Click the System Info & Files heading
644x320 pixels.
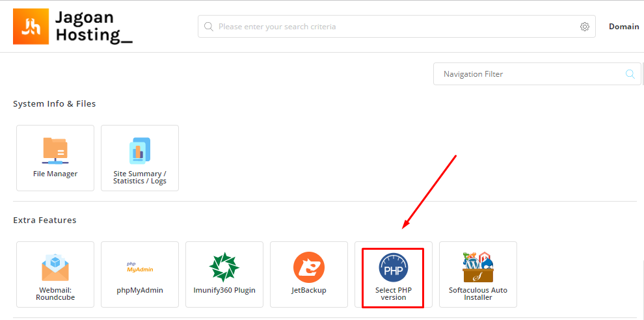pyautogui.click(x=54, y=104)
